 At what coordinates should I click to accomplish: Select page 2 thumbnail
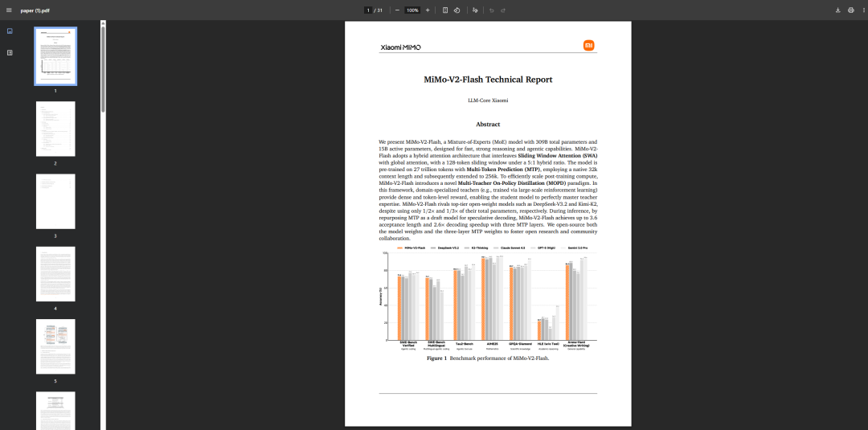click(55, 129)
